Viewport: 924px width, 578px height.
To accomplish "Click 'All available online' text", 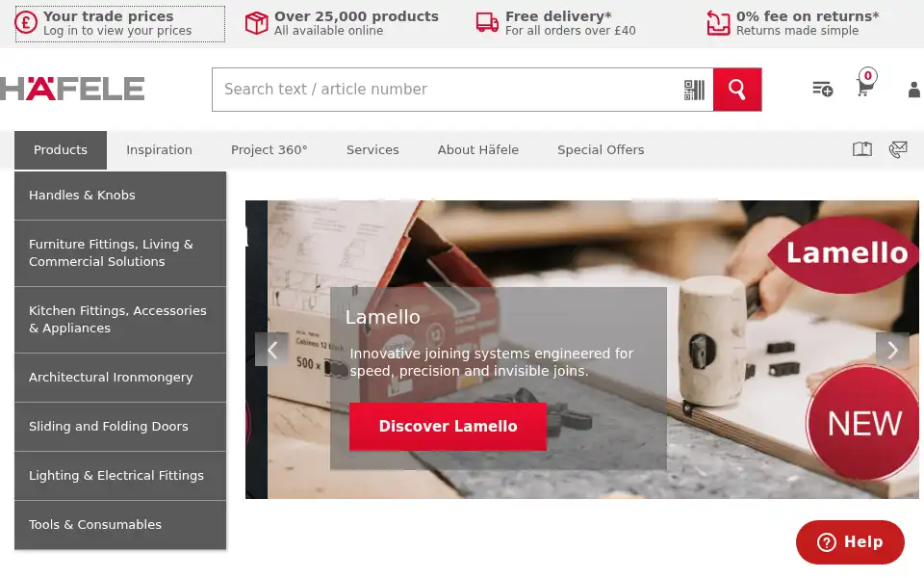I will tap(329, 31).
